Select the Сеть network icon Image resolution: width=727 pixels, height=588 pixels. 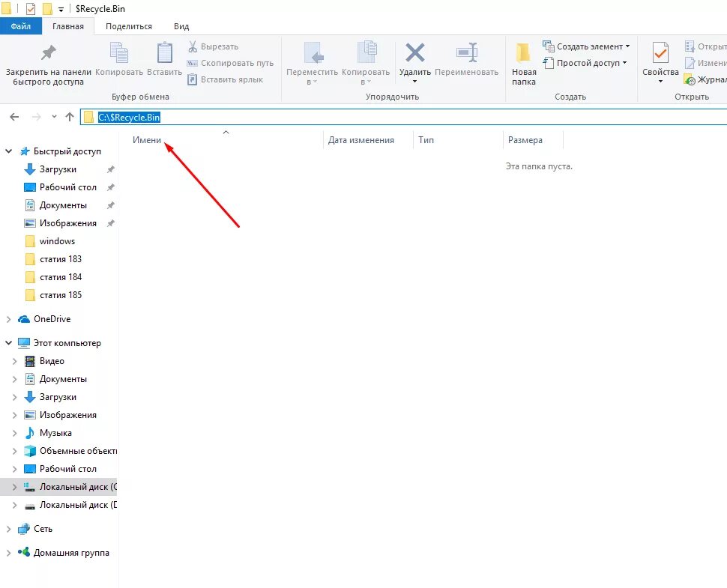(x=24, y=529)
